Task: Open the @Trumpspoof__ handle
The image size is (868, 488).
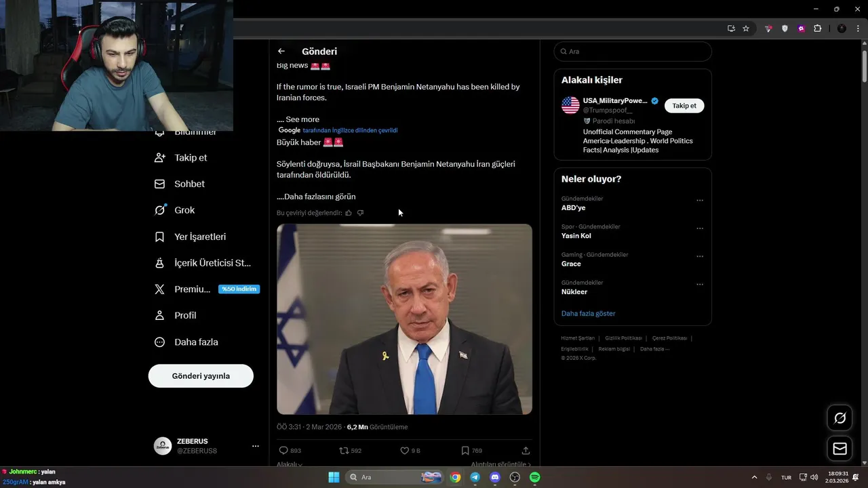Action: click(608, 110)
